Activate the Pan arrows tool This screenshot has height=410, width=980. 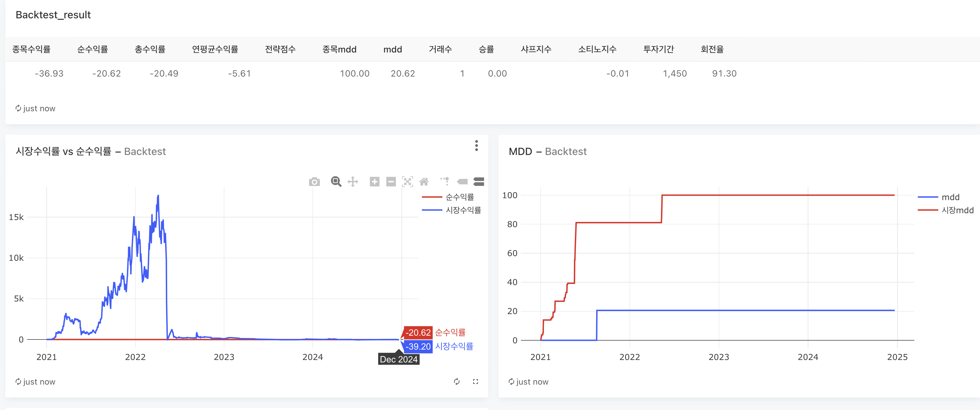click(353, 182)
